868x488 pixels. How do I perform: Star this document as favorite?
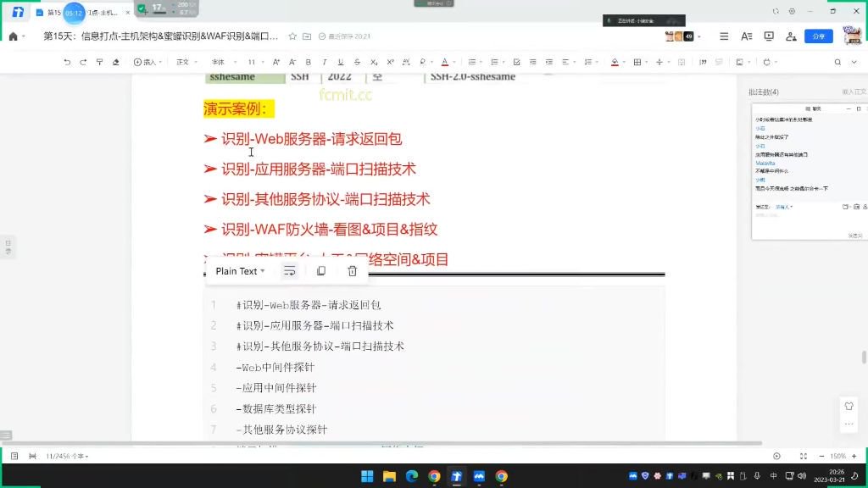pyautogui.click(x=292, y=36)
